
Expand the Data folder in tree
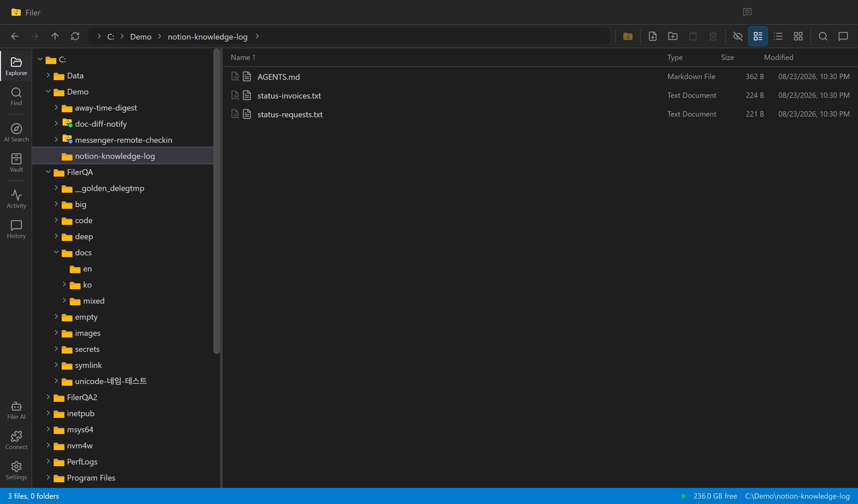(x=48, y=75)
